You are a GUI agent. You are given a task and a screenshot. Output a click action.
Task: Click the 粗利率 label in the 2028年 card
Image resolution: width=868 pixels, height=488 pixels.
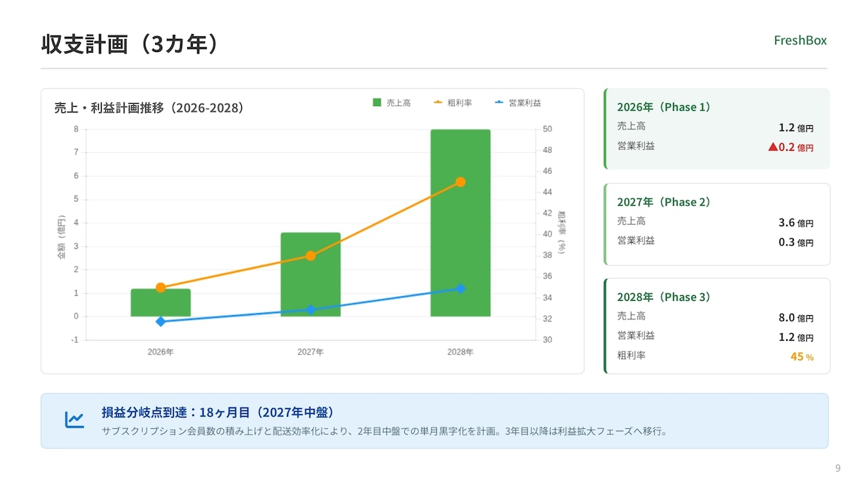pyautogui.click(x=631, y=355)
